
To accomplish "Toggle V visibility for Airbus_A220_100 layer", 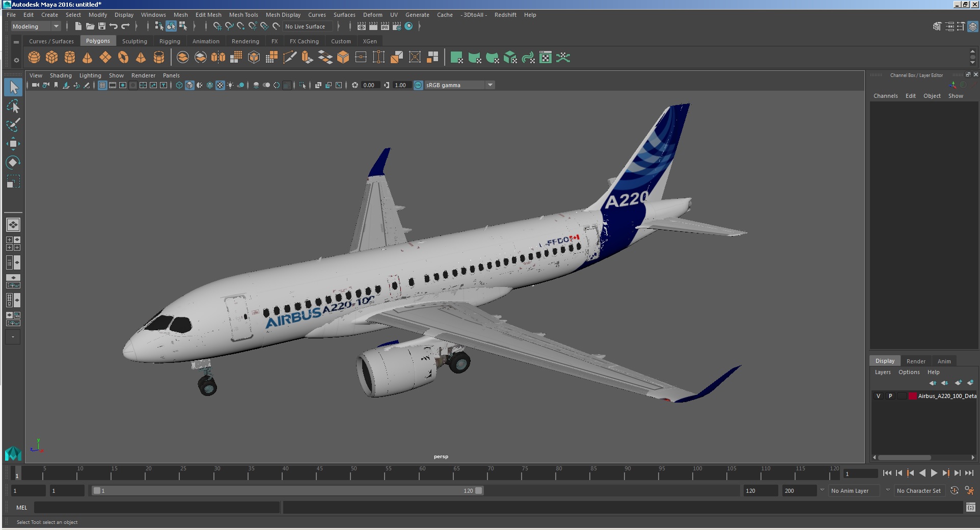I will (878, 396).
